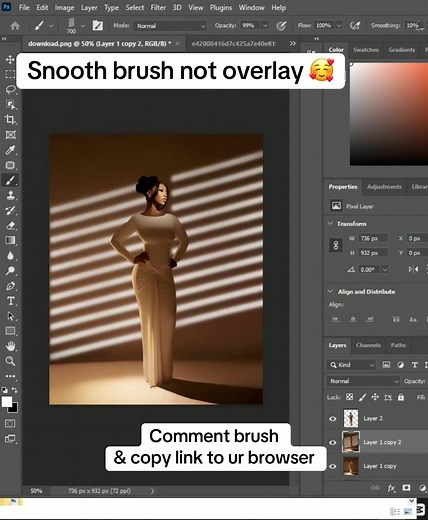Hide Layer 1 copy 2 visibility eye
The width and height of the screenshot is (428, 520).
333,443
